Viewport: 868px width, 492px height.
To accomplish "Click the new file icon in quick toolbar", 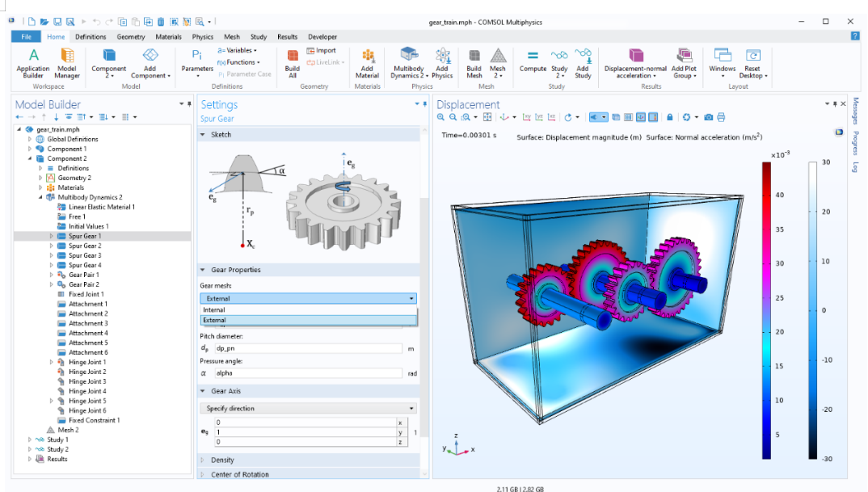I will (32, 22).
